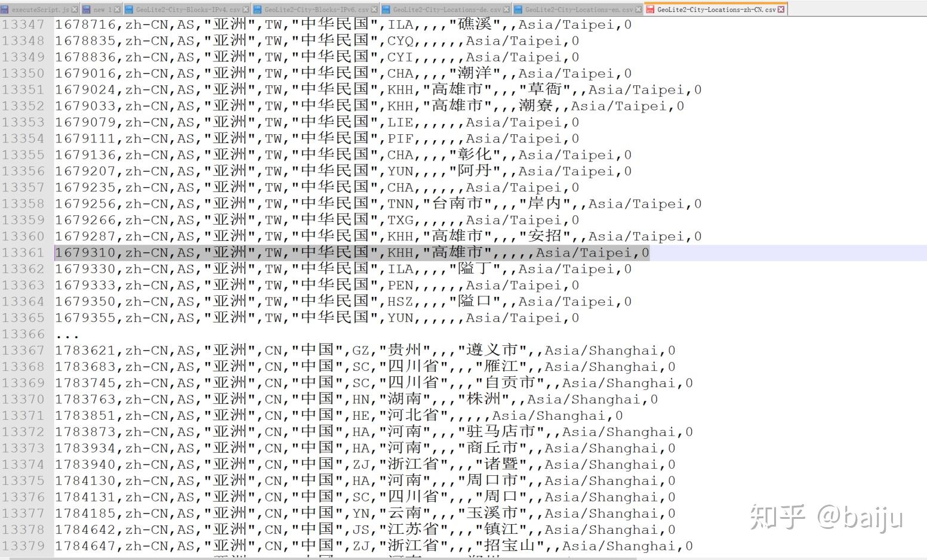The width and height of the screenshot is (927, 560).
Task: Close the GeoLite2-City-Locations-en.csv tab
Action: tap(639, 10)
